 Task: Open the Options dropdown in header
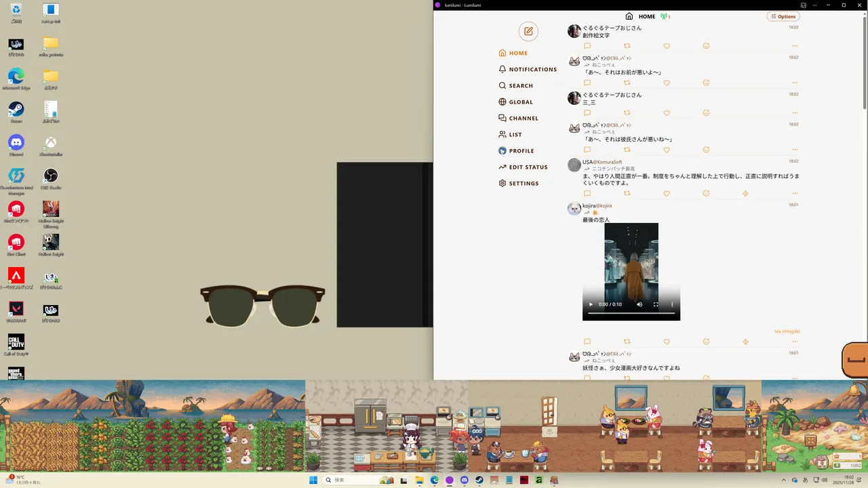(783, 16)
